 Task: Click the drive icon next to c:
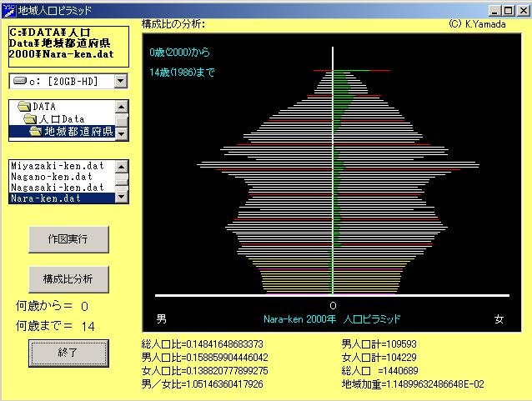pos(20,81)
